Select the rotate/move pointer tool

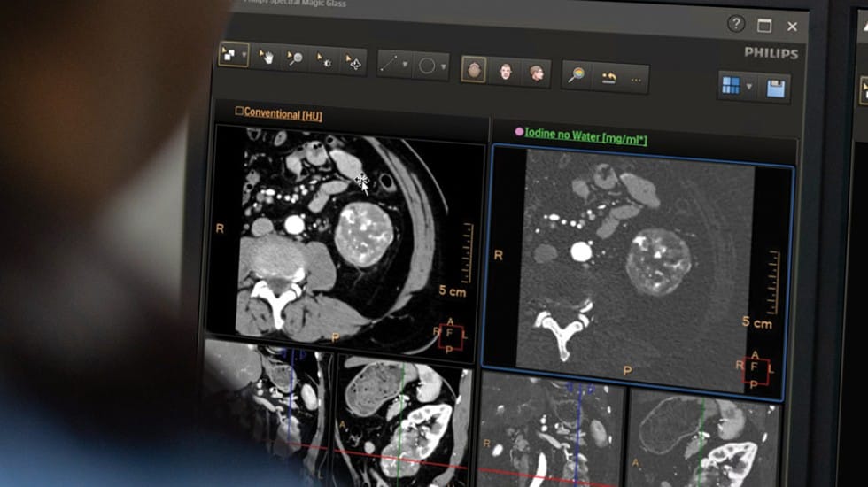pos(353,62)
